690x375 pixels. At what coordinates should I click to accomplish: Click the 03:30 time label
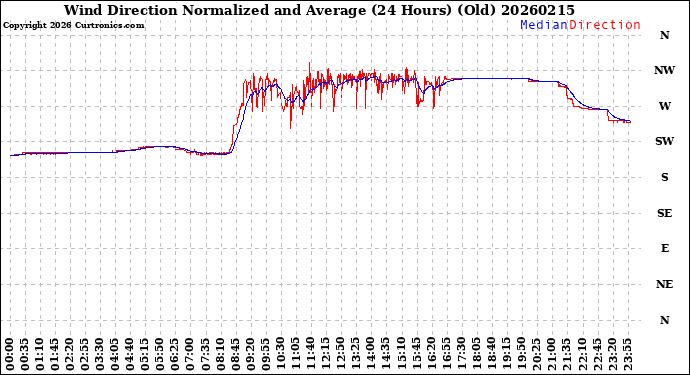pyautogui.click(x=100, y=354)
